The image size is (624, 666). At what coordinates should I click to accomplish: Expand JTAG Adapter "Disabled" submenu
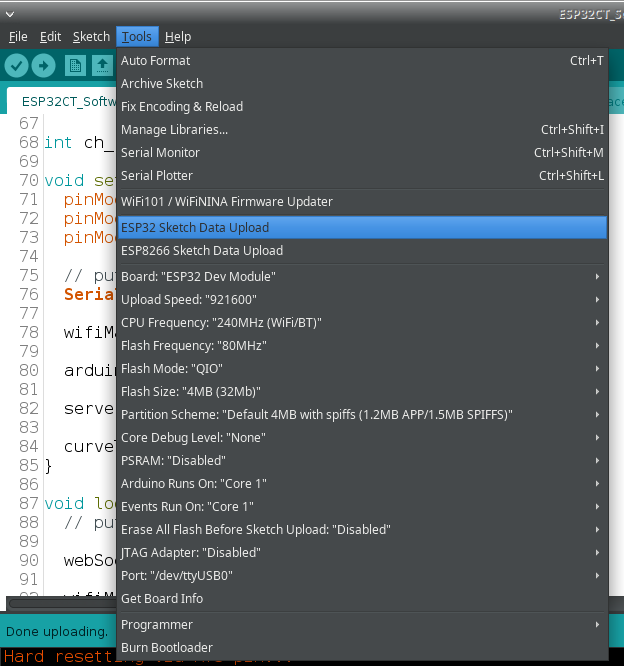tap(361, 553)
